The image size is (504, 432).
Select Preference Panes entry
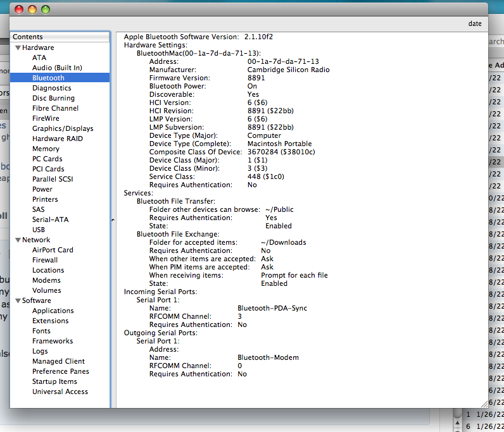(61, 371)
